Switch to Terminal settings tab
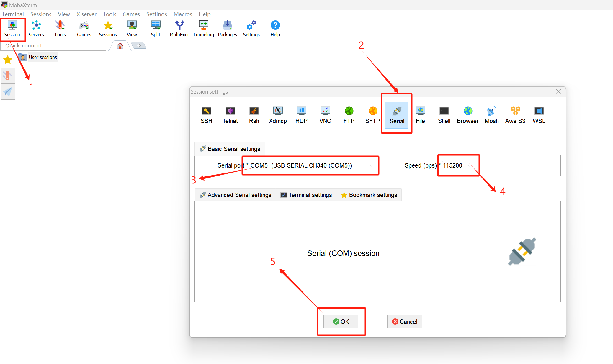The image size is (613, 364). click(x=306, y=195)
